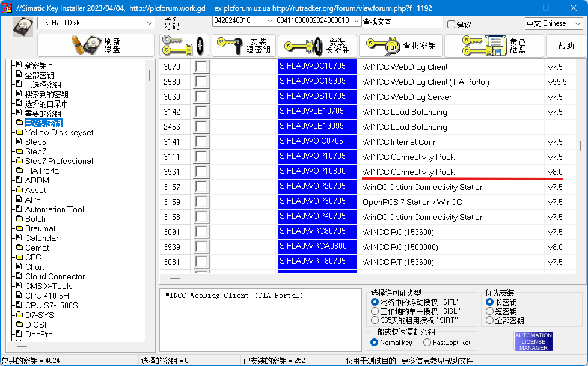Select the highlighted 已安装密钥 folder
This screenshot has width=588, height=366.
[x=43, y=123]
